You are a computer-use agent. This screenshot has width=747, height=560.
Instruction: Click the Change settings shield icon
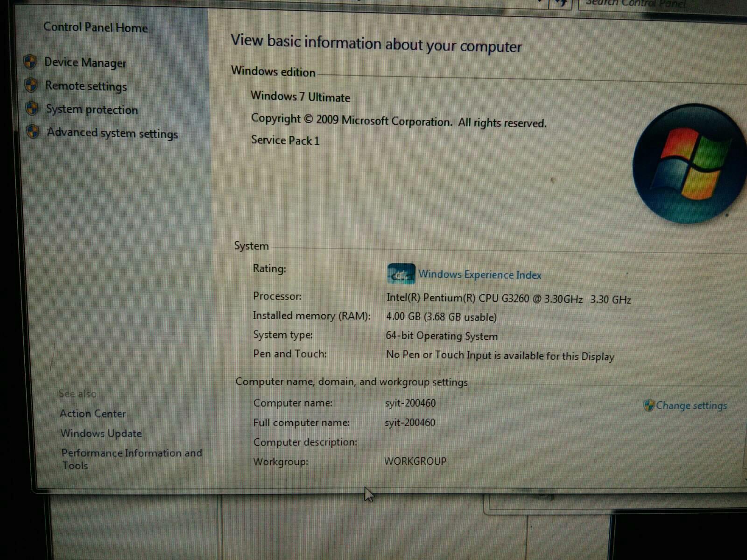(648, 406)
